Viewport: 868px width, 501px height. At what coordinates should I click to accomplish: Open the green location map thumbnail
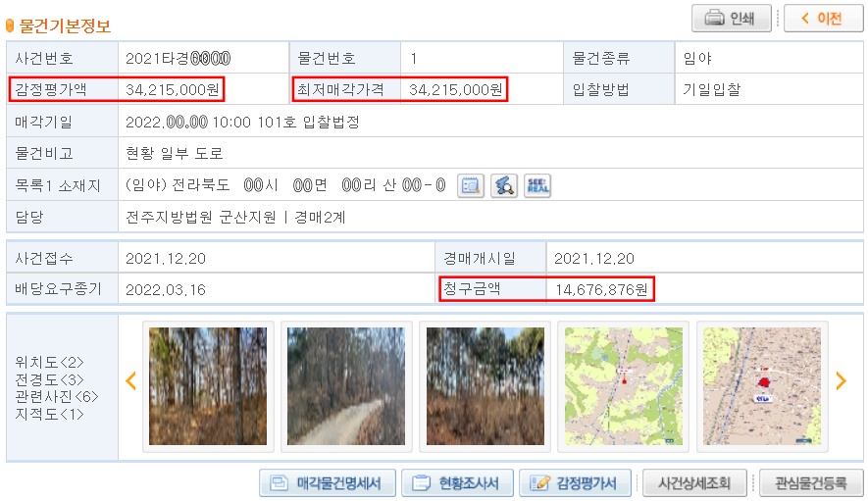point(624,386)
